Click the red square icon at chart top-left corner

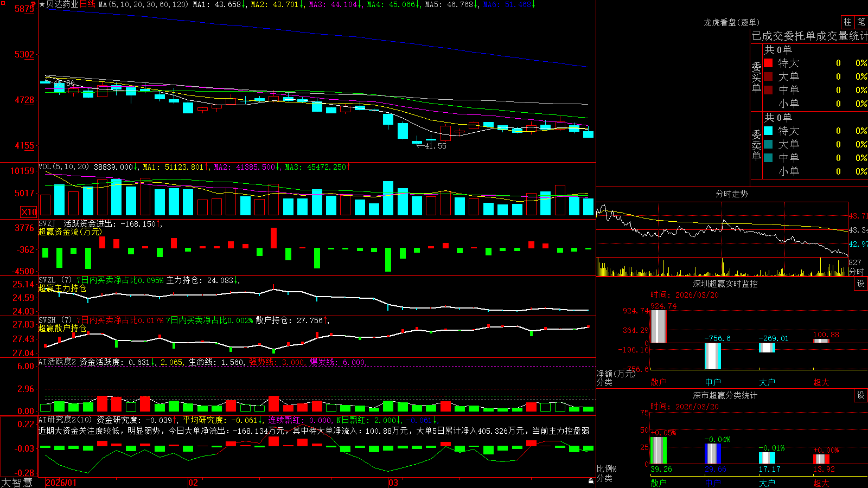(3, 2)
